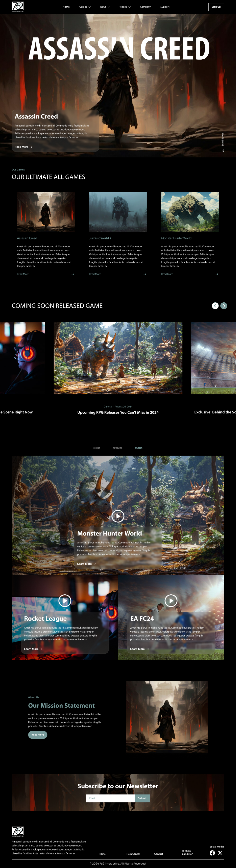236x868 pixels.
Task: Open the Facebook social icon
Action: (212, 853)
